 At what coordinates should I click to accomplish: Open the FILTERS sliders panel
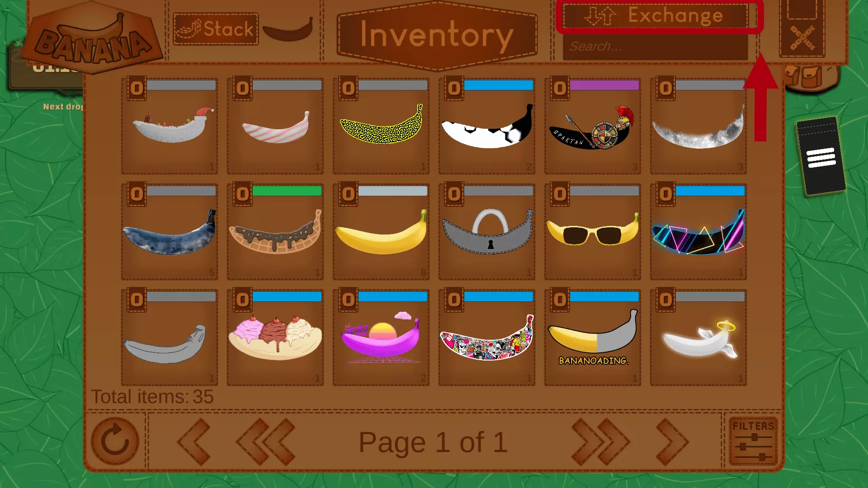click(753, 441)
